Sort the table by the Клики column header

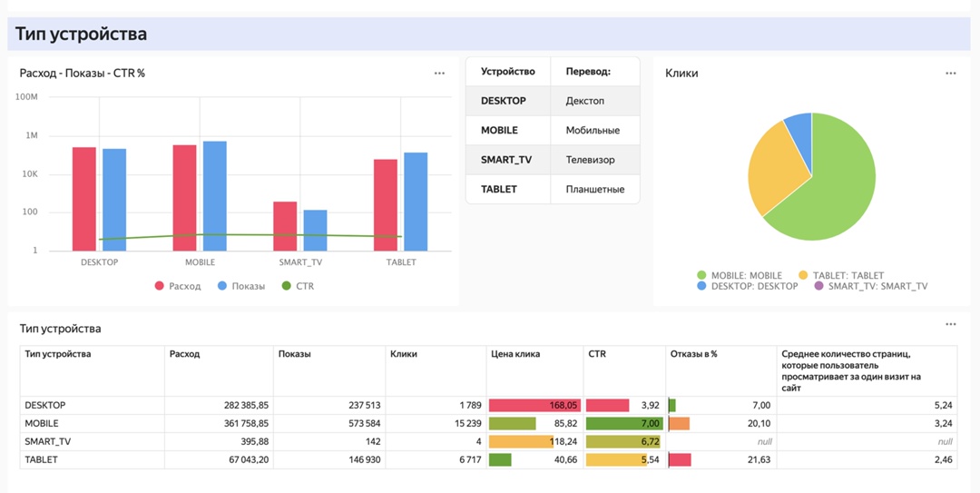tap(403, 354)
